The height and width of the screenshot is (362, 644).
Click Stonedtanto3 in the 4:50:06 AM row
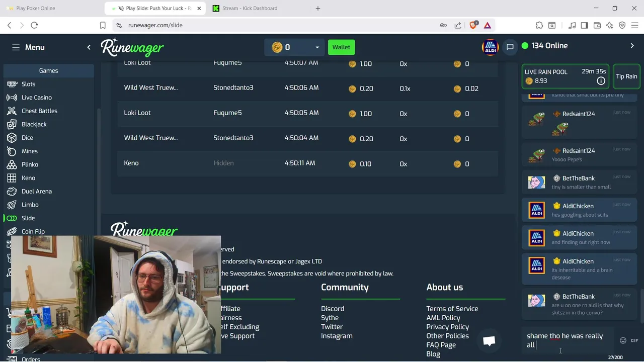233,87
